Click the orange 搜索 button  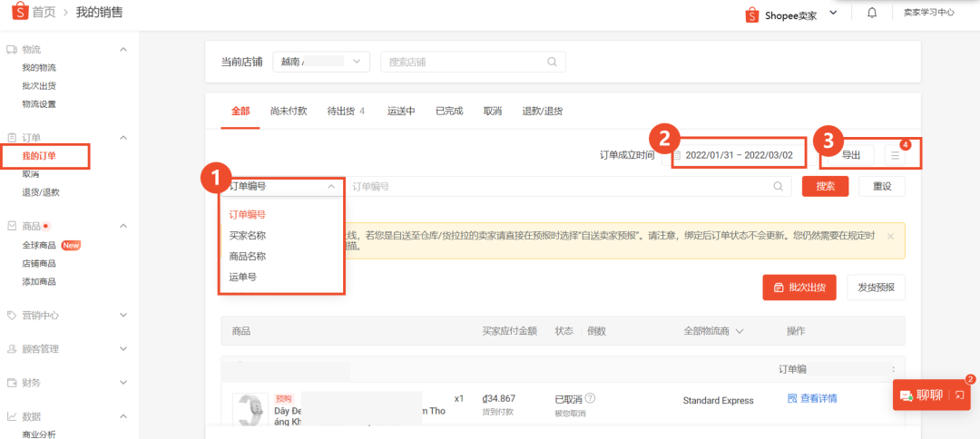pos(825,186)
